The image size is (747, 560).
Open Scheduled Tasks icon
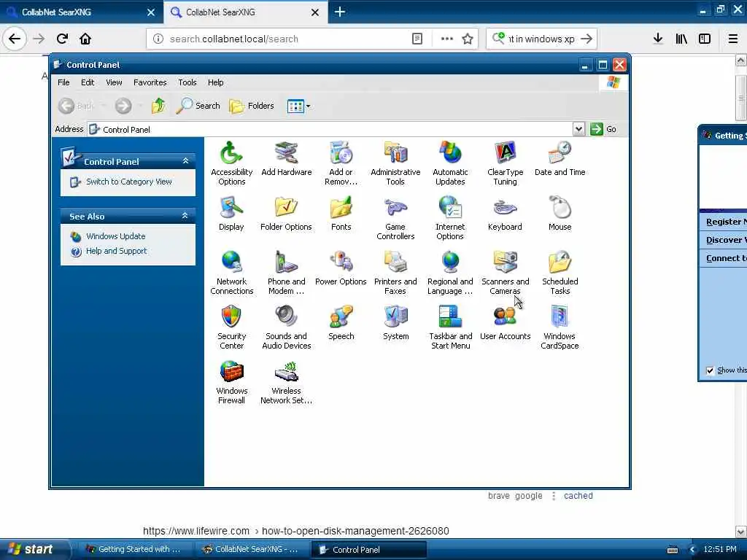click(560, 273)
